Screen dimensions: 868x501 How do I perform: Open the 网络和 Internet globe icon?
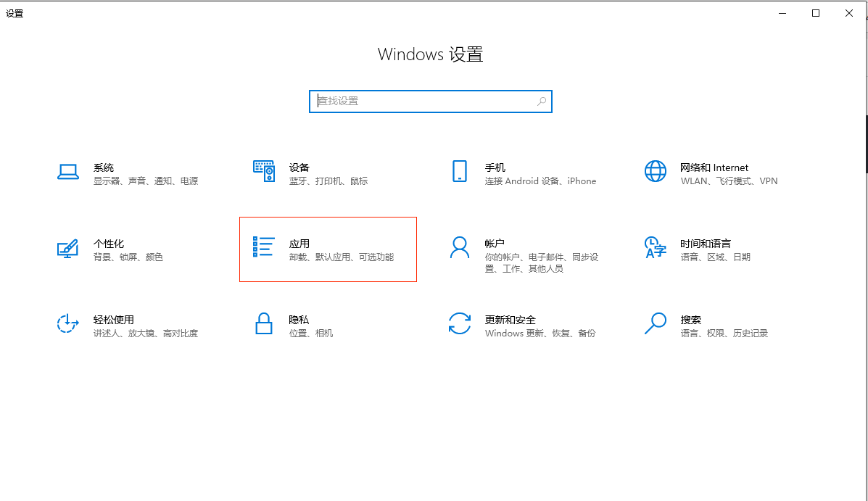click(656, 172)
